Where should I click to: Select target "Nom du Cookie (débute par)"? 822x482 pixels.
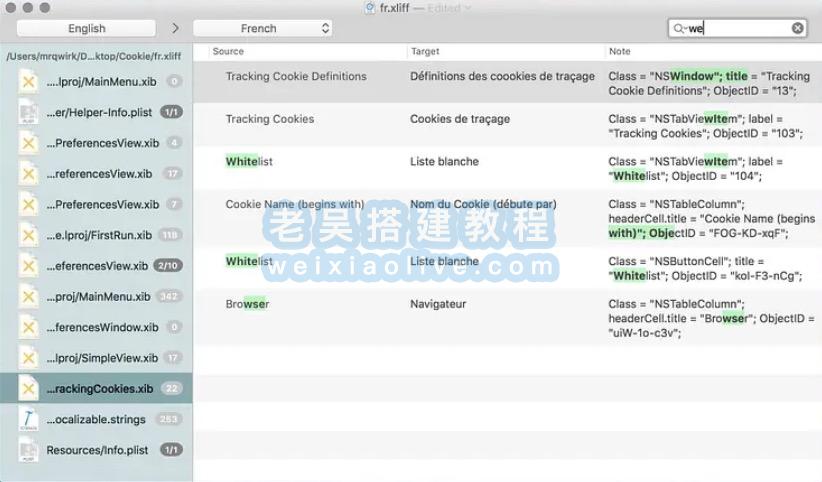tap(483, 205)
